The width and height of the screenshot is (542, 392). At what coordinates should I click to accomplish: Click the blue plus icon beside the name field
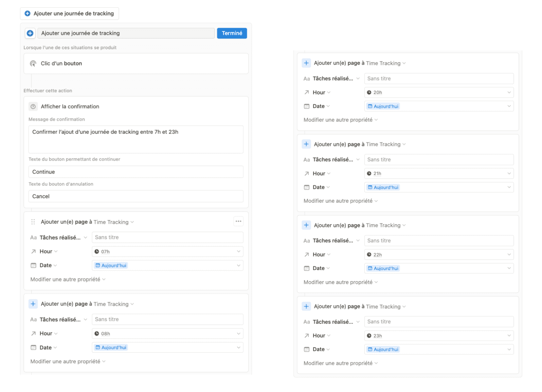30,33
